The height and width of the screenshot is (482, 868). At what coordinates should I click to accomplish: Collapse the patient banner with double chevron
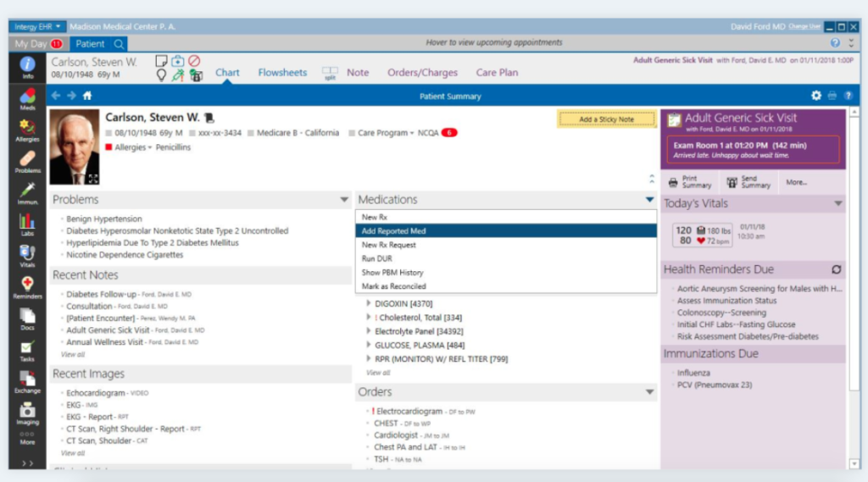pos(652,179)
